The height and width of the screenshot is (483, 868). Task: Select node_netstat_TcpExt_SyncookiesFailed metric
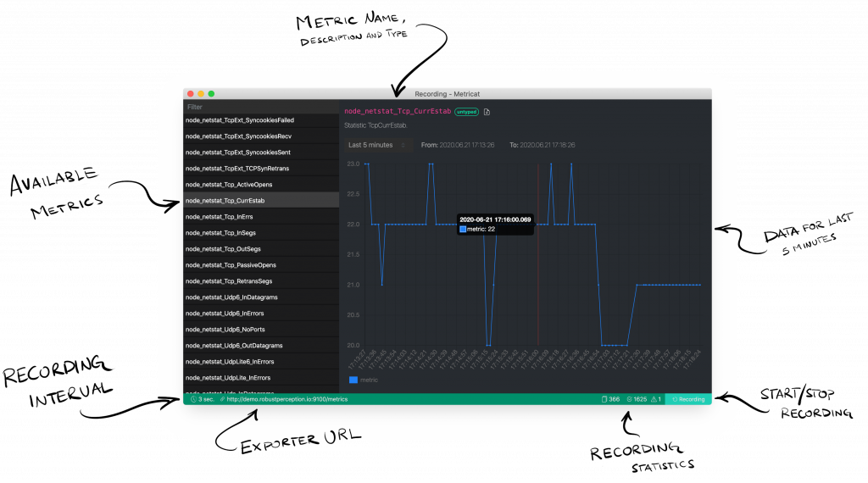tap(261, 120)
